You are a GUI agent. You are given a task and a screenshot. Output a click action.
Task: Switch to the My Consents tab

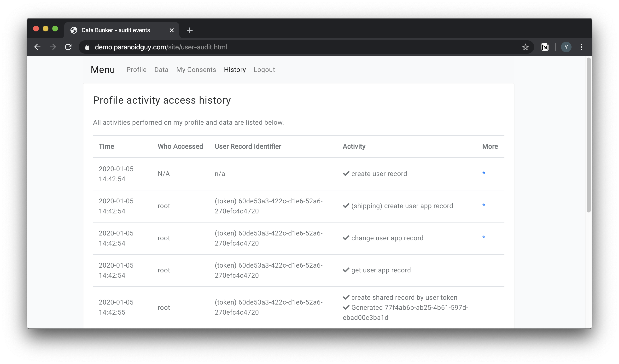(196, 69)
